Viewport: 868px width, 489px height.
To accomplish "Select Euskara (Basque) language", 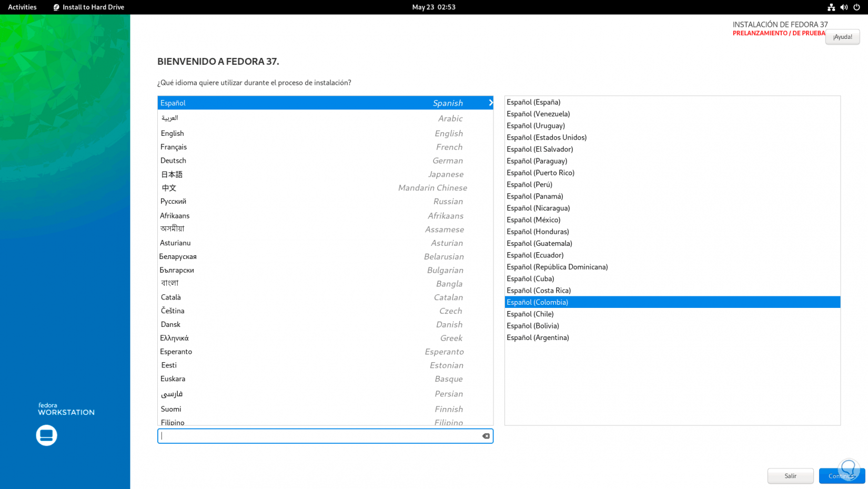I will (325, 379).
